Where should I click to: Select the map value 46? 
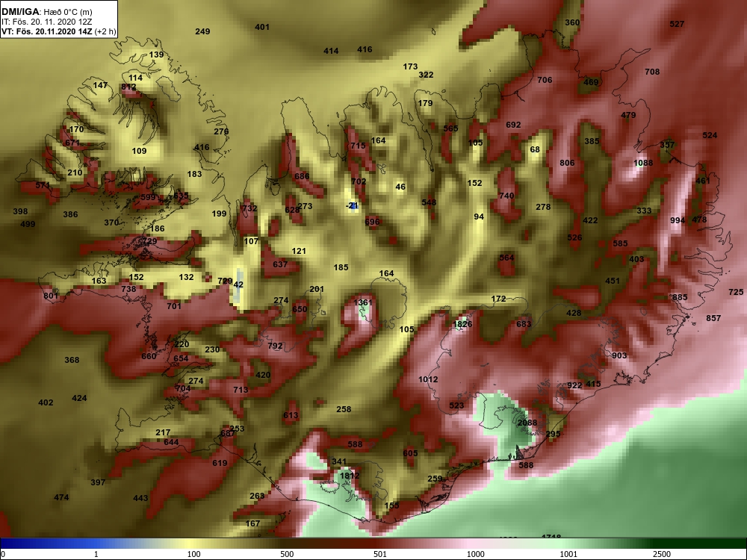[400, 187]
